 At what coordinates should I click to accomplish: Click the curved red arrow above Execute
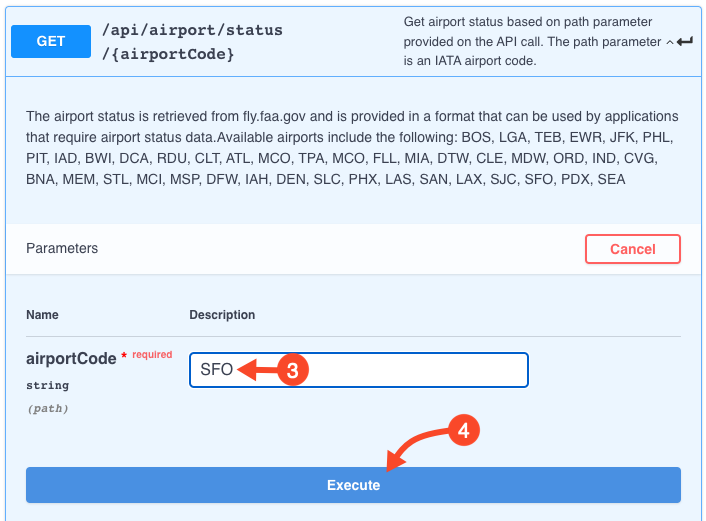coord(416,450)
